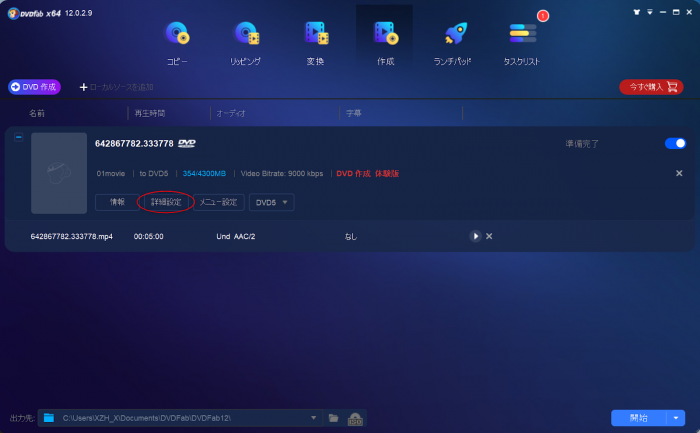Remove the 642867782.333778 DVD task with X
Screen dimensions: 700x433
pos(679,173)
